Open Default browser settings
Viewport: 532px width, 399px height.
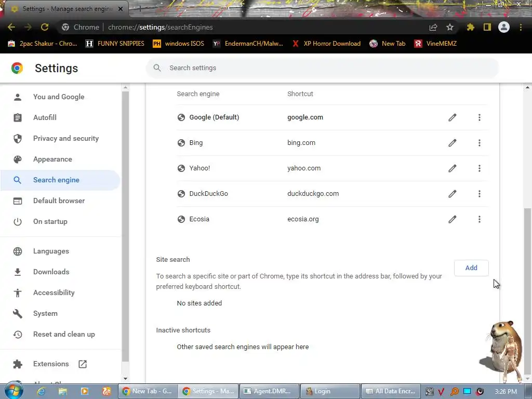(60, 201)
